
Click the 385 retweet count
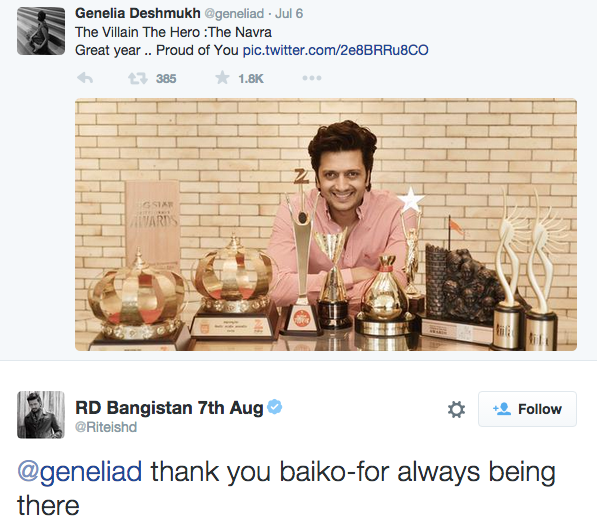(166, 79)
